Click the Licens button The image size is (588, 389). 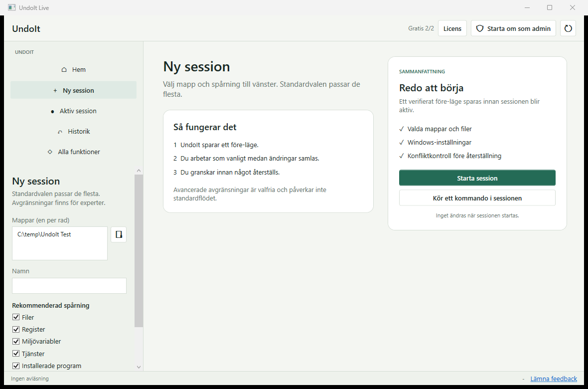(452, 28)
